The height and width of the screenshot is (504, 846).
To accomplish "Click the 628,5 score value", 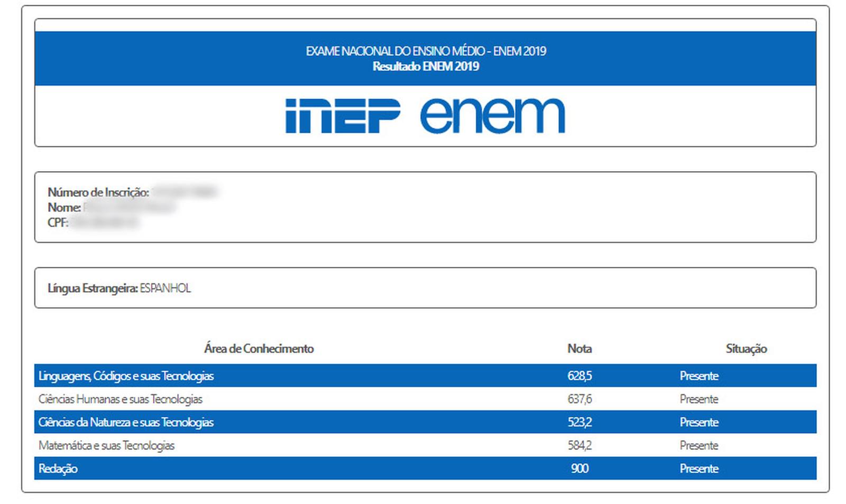I will (x=580, y=376).
